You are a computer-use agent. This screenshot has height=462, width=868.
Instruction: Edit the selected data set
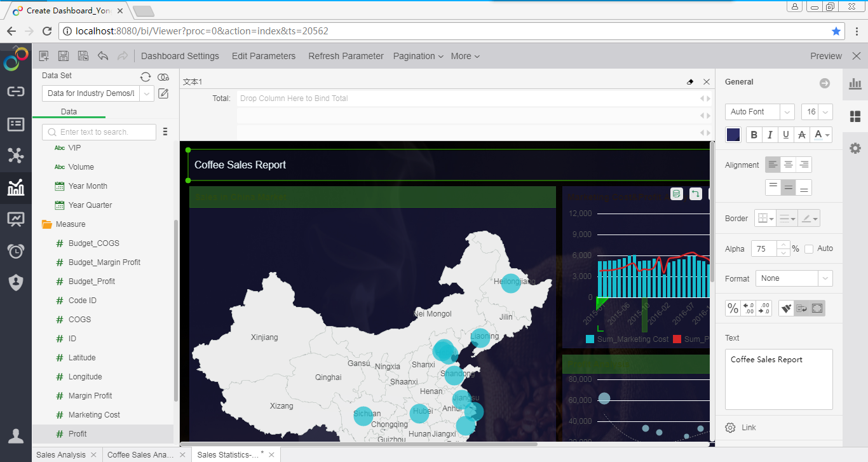163,94
